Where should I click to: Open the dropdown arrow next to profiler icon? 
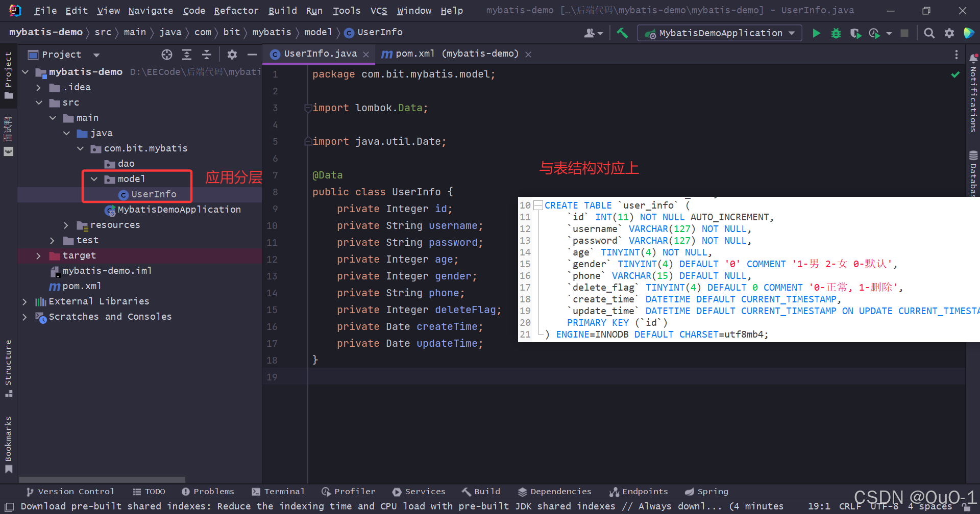pos(889,33)
